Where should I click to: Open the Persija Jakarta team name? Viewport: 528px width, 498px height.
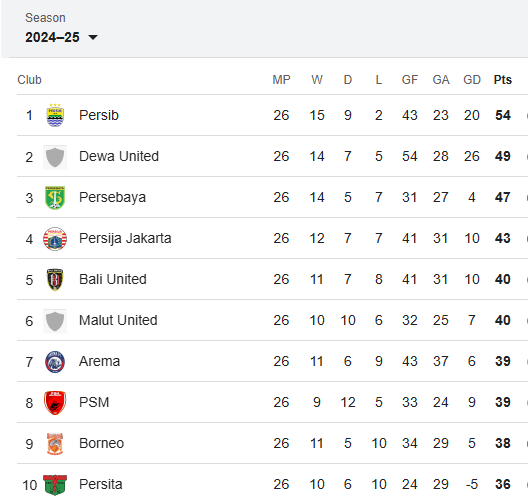(125, 238)
